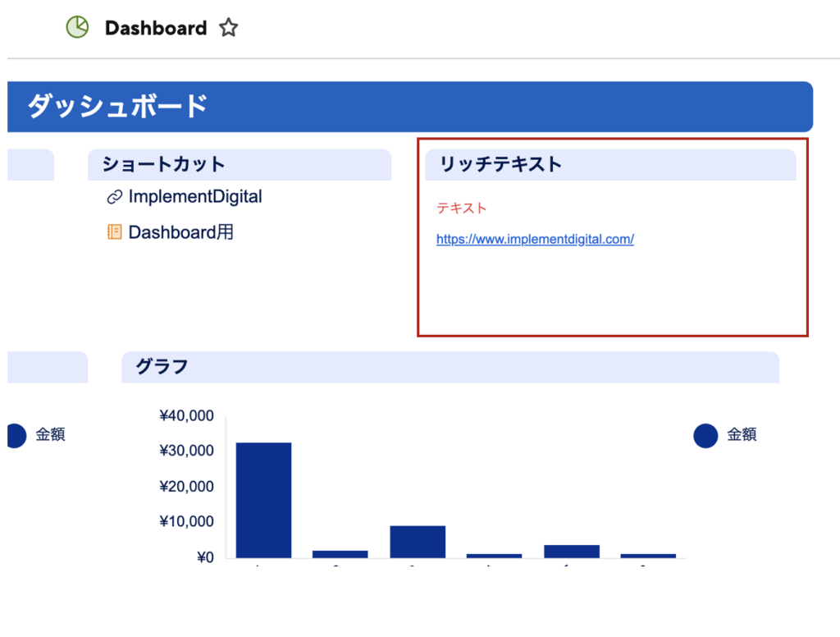Click the 金額 legend label on left edge
Viewport: 840px width, 637px height.
(50, 434)
